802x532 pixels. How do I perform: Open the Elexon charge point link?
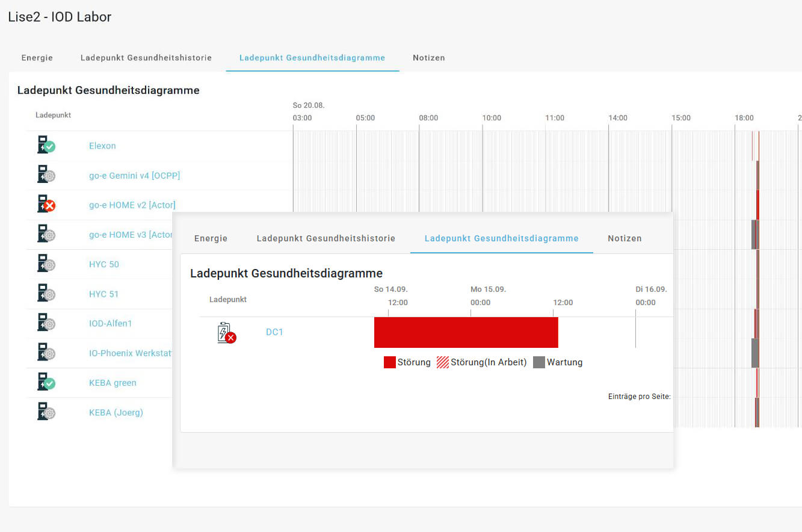pos(102,146)
